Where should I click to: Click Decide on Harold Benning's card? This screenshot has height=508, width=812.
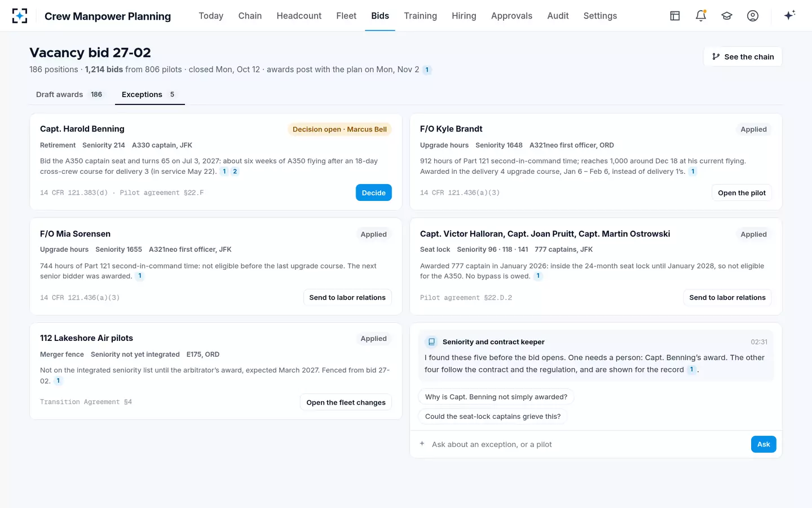tap(373, 192)
